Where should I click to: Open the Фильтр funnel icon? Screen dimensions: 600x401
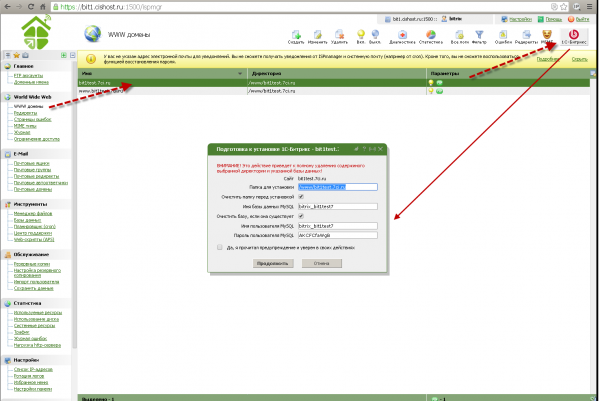[479, 36]
